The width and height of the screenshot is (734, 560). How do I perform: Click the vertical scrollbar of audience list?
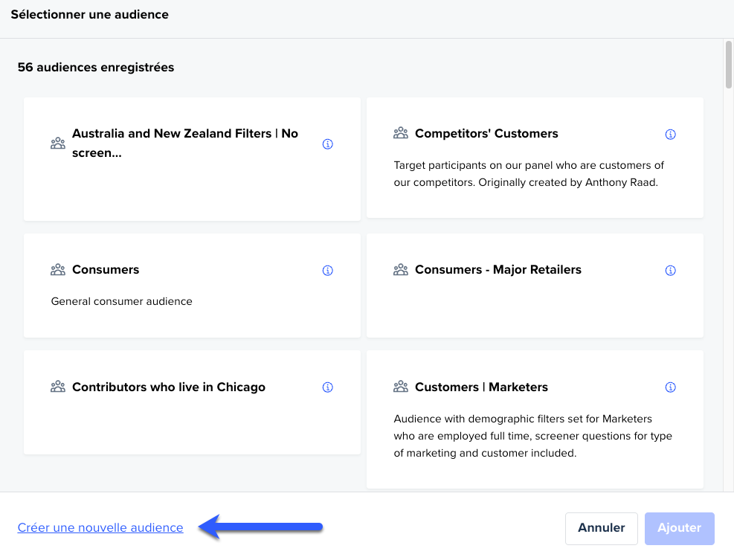[728, 67]
